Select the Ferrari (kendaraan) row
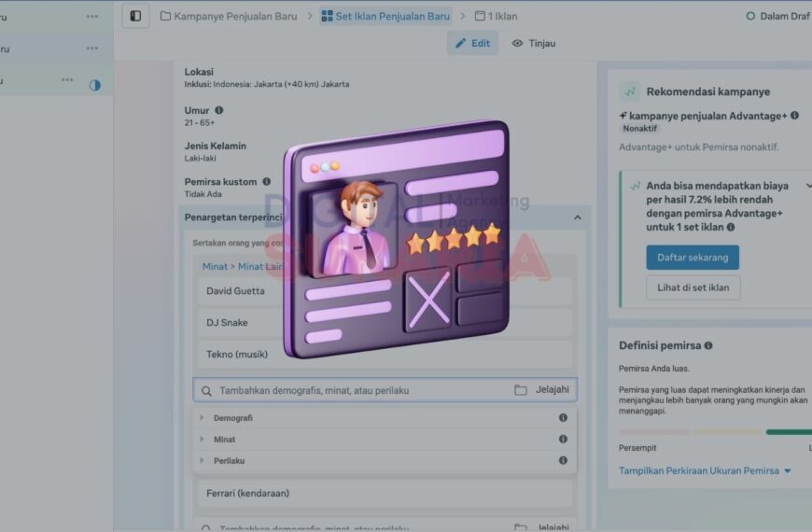This screenshot has width=812, height=532. (x=385, y=493)
